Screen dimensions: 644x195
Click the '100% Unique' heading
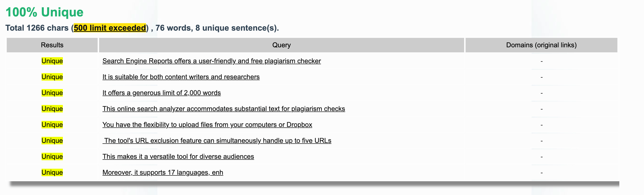[x=44, y=12]
